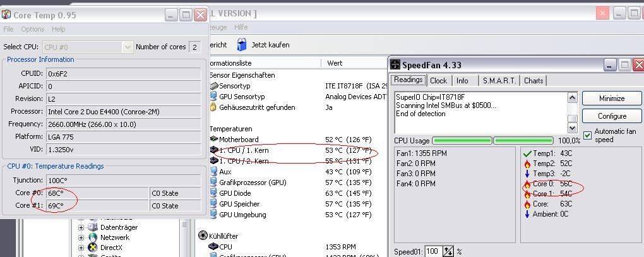Click the blue down arrow beside Temp3
644x257 pixels.
[x=527, y=174]
